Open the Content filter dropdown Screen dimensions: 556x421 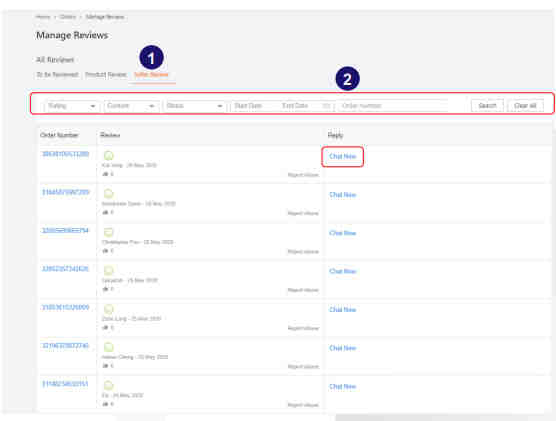tap(131, 106)
